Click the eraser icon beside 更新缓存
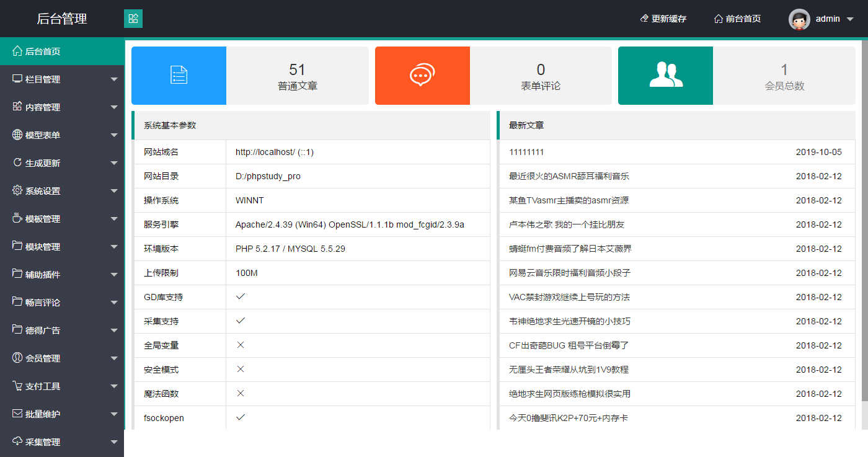This screenshot has height=457, width=868. 644,19
